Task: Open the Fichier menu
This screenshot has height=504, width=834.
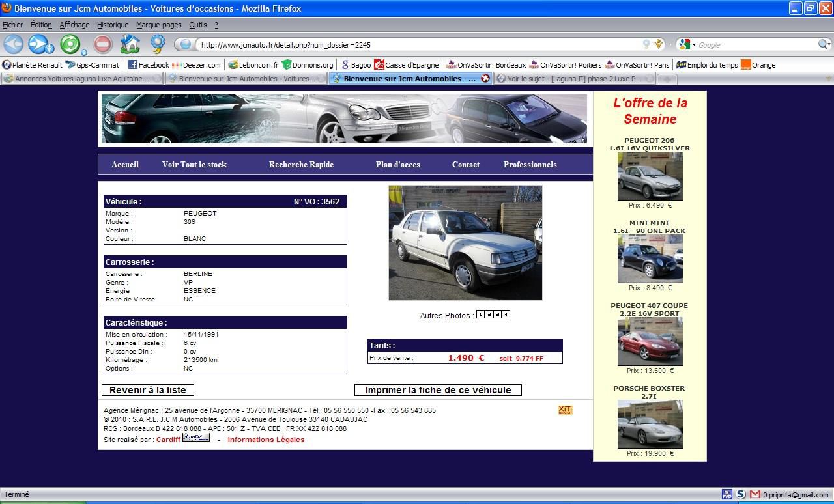Action: (12, 25)
